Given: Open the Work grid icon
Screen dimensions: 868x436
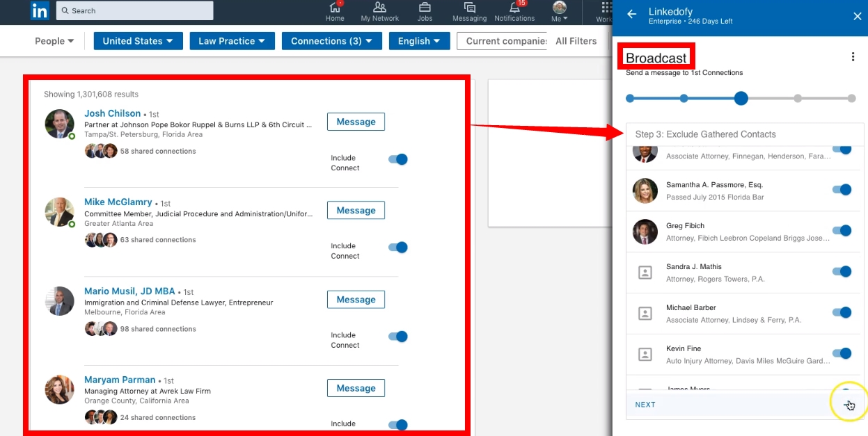Looking at the screenshot, I should 606,8.
